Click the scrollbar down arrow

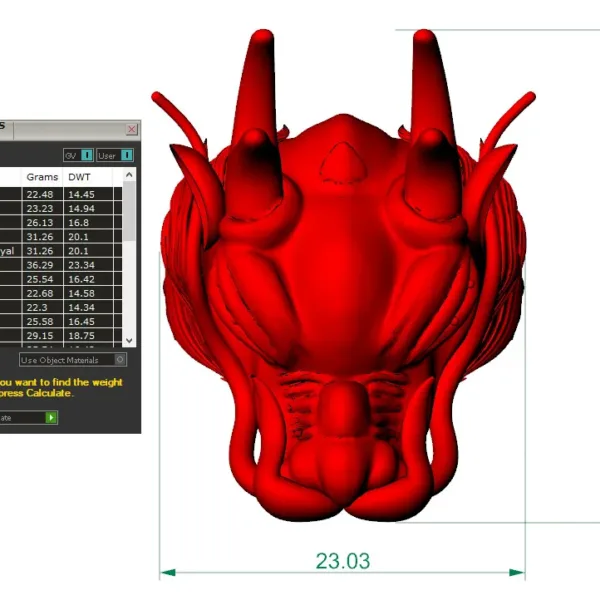(x=129, y=340)
